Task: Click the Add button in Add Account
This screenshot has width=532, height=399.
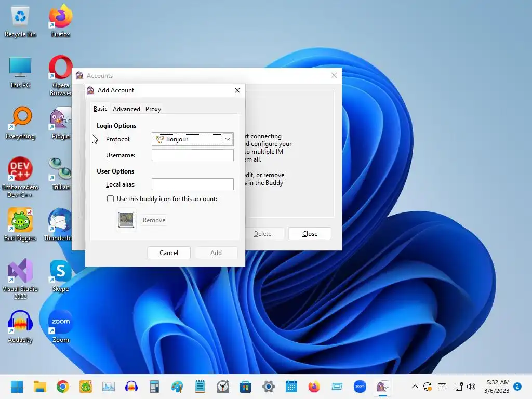Action: (x=216, y=253)
